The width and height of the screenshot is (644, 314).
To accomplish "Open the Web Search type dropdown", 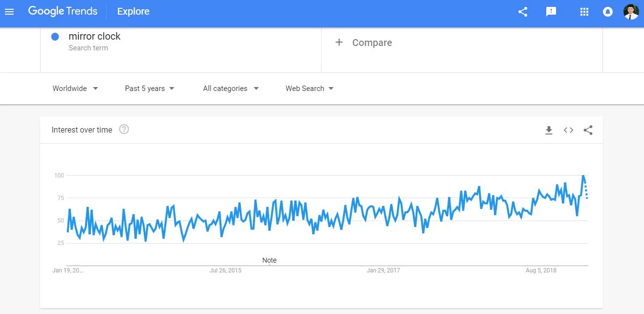I will pos(310,89).
